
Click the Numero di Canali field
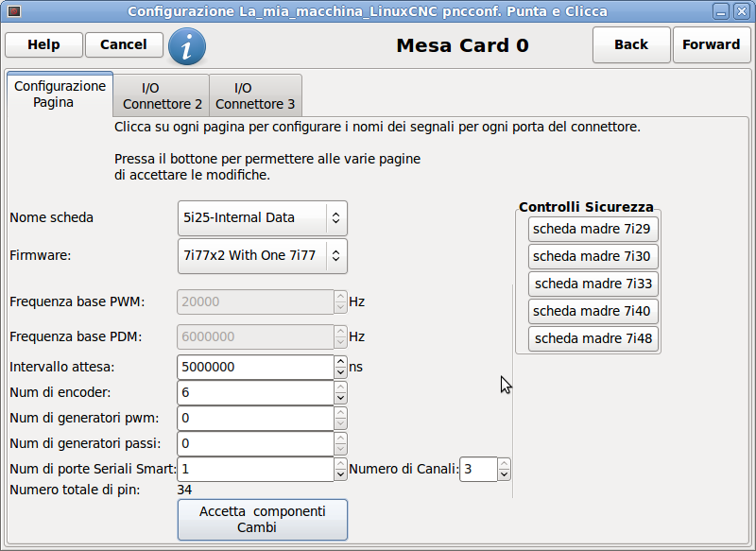pos(478,470)
